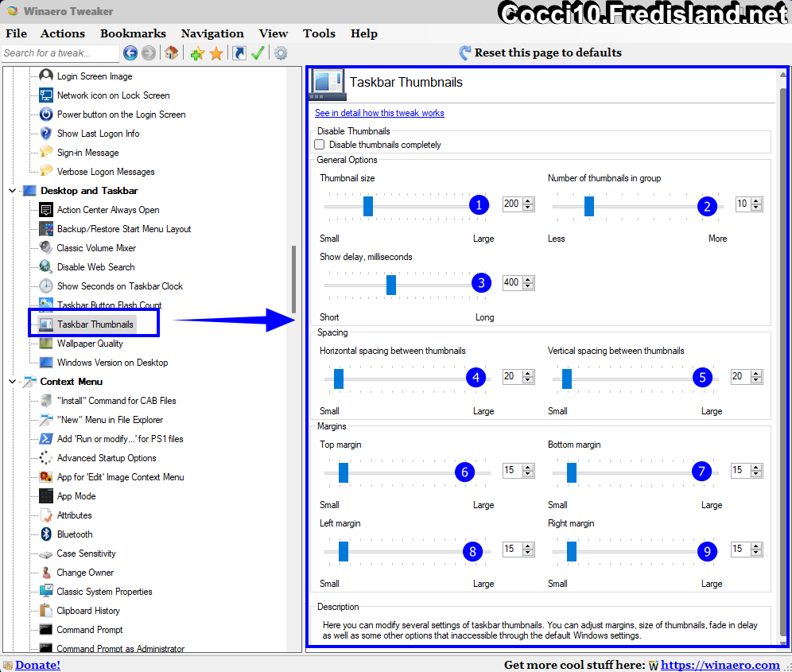Increase Horizontal spacing spinner value
Image resolution: width=792 pixels, height=672 pixels.
point(528,374)
